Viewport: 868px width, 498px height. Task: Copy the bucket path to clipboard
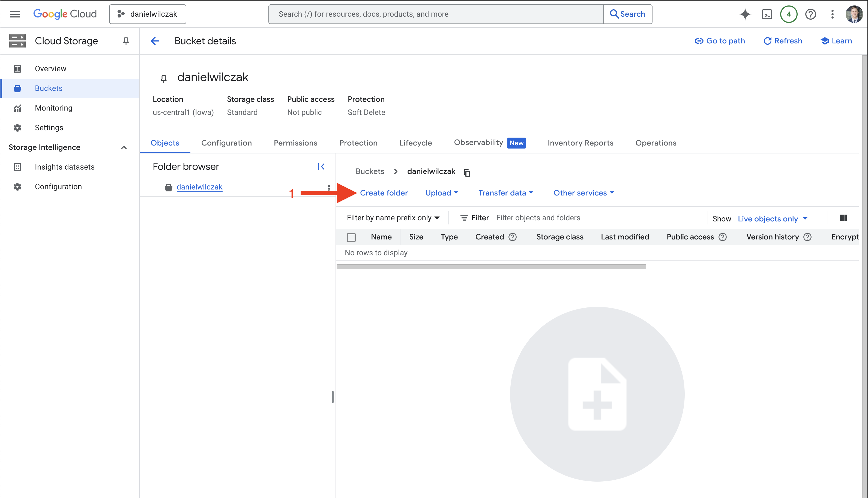point(467,173)
